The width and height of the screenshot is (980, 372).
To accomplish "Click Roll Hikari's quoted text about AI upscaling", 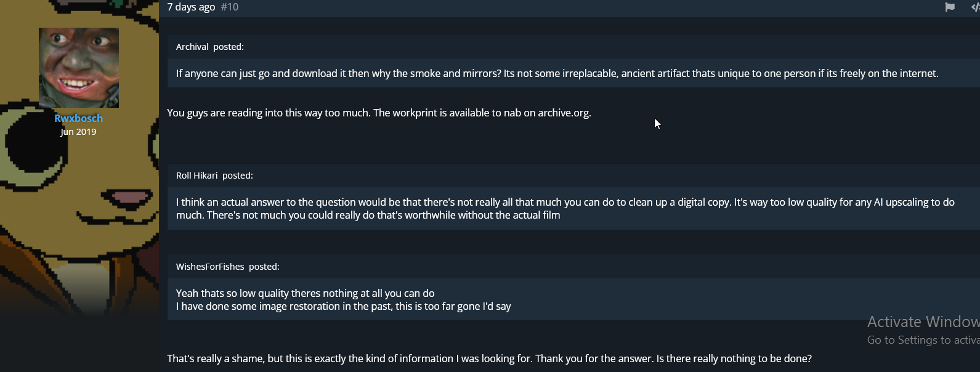I will pos(565,208).
